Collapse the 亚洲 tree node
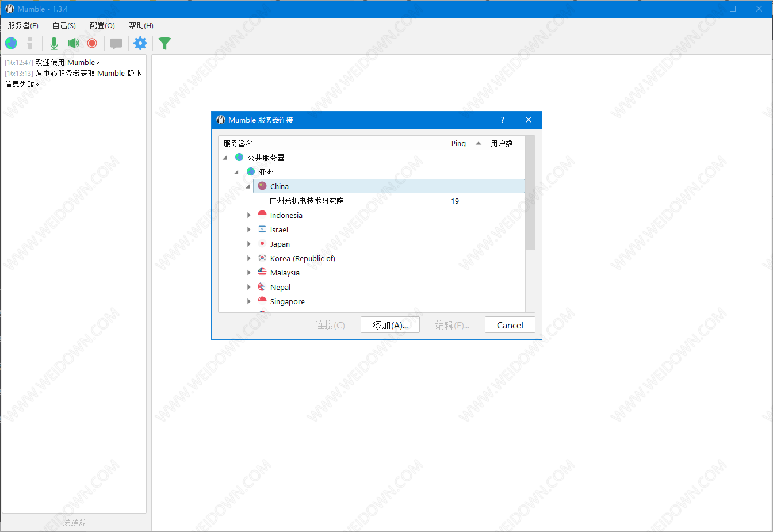 236,172
